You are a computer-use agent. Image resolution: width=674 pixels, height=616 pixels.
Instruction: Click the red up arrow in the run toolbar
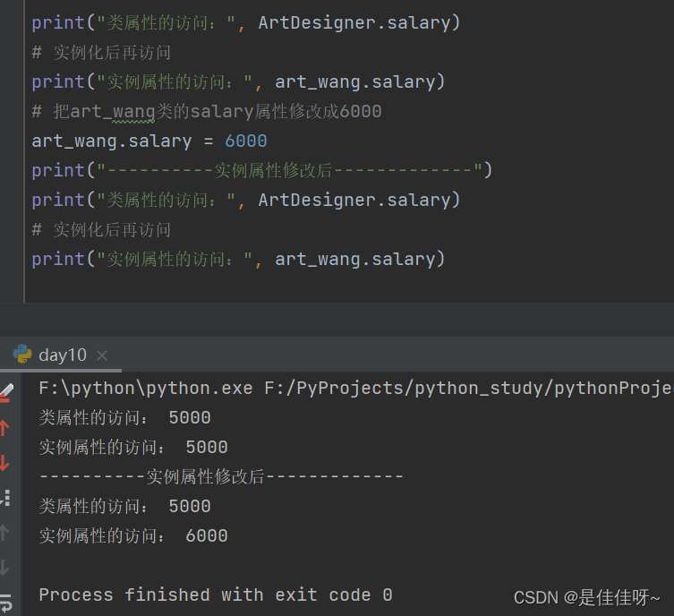click(4, 428)
